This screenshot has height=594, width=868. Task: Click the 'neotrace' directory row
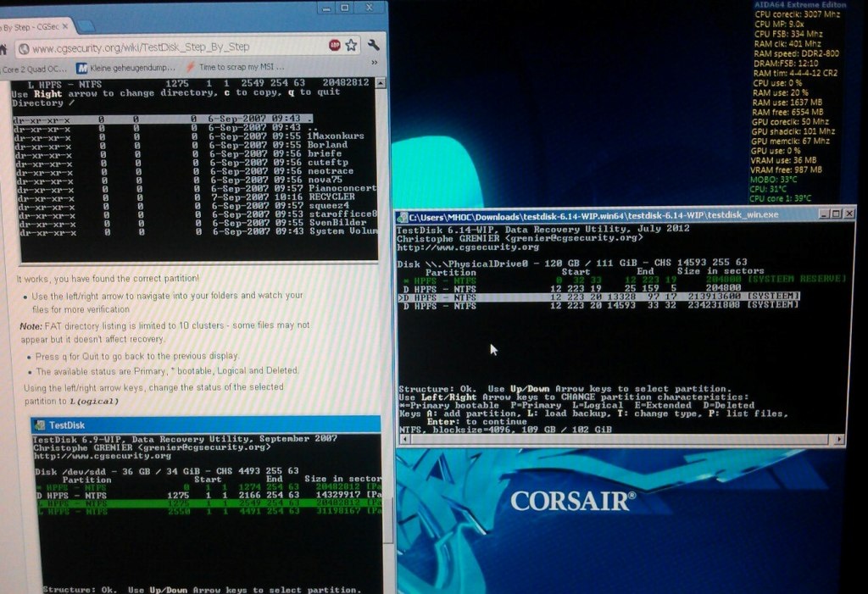[185, 172]
